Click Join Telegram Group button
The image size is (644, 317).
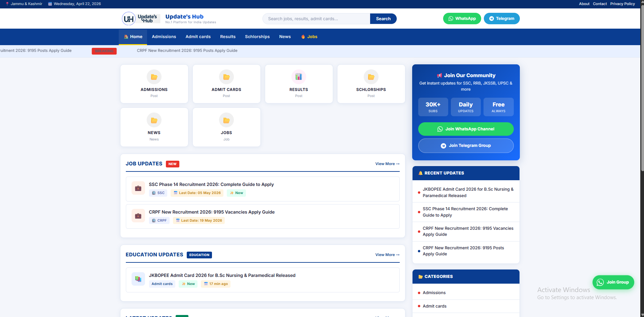(x=466, y=146)
